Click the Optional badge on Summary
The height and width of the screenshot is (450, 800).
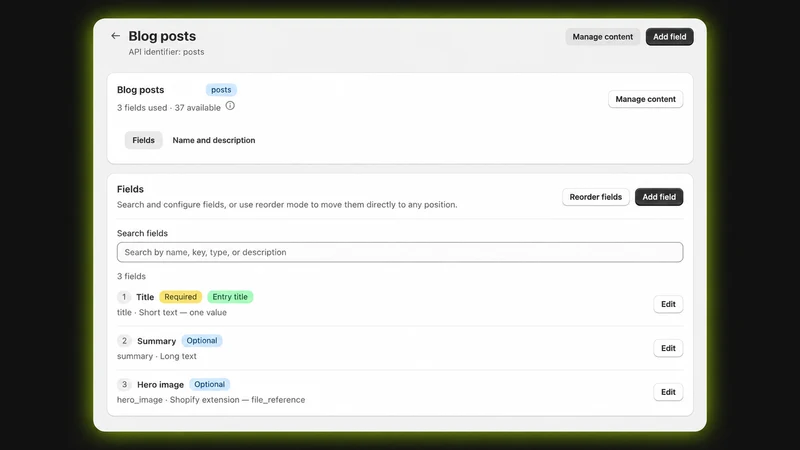pyautogui.click(x=202, y=340)
